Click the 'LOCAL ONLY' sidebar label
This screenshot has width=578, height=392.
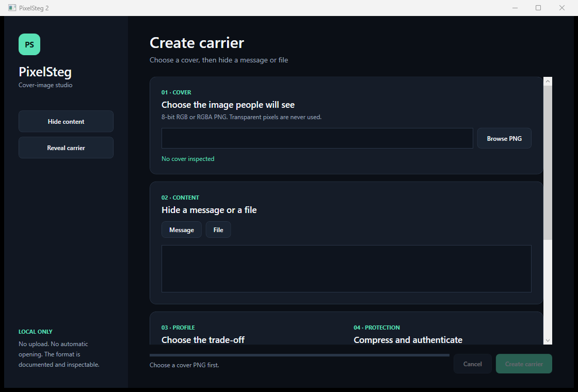click(x=36, y=332)
